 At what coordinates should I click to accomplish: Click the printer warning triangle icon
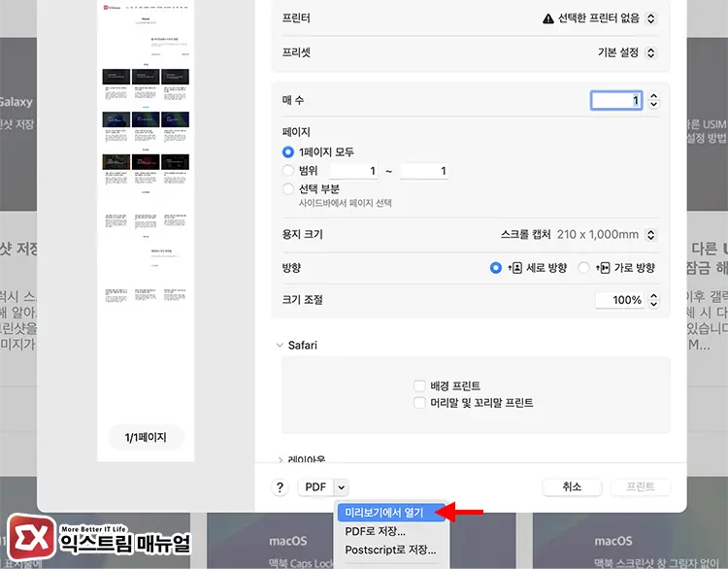click(x=548, y=18)
